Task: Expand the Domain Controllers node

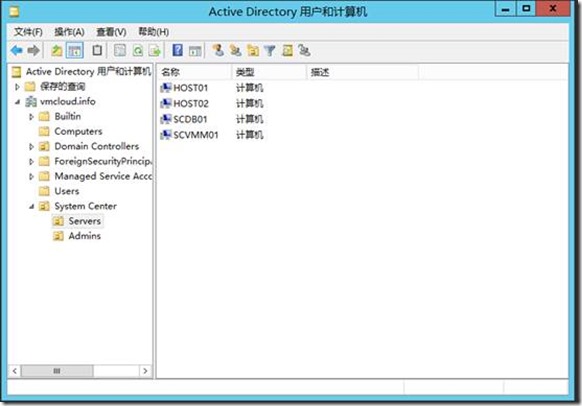Action: click(x=32, y=147)
